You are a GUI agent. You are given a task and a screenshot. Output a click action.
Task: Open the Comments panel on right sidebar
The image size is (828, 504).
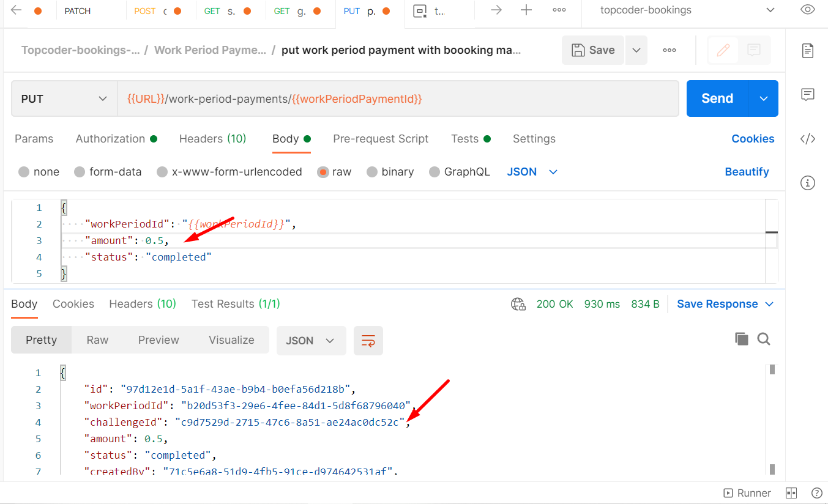[808, 94]
